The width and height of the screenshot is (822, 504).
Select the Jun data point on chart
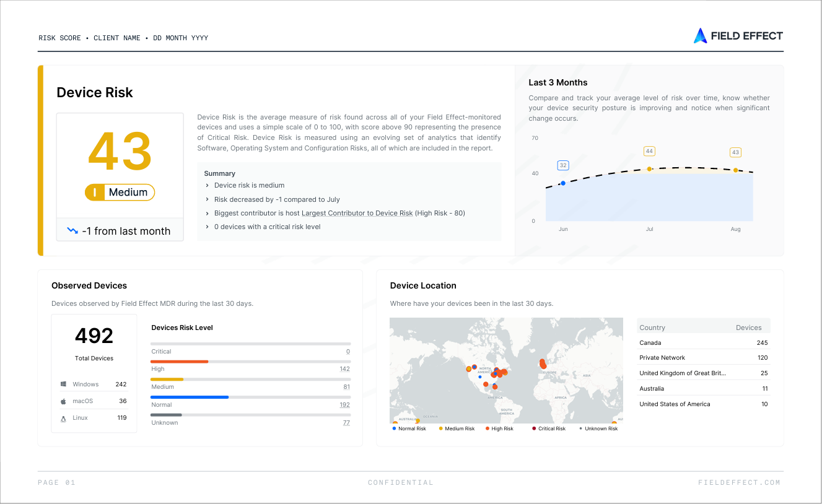point(563,183)
